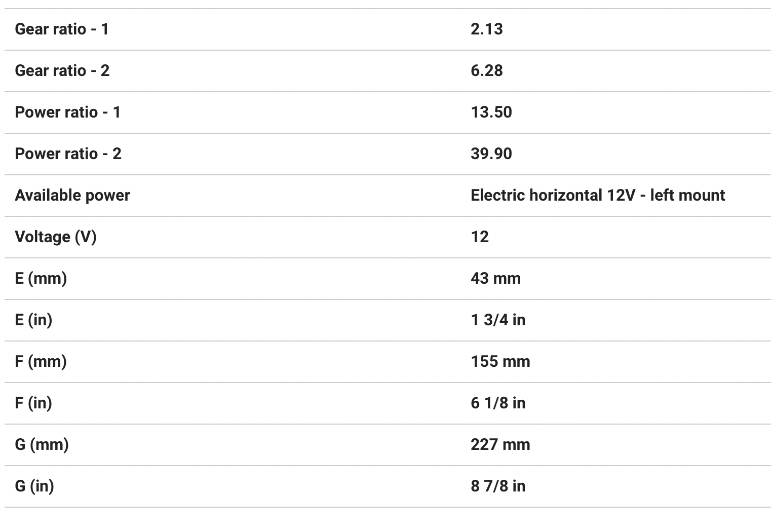Screen dimensions: 771x532
Task: Click the '1 3/4 in' value
Action: (x=497, y=320)
